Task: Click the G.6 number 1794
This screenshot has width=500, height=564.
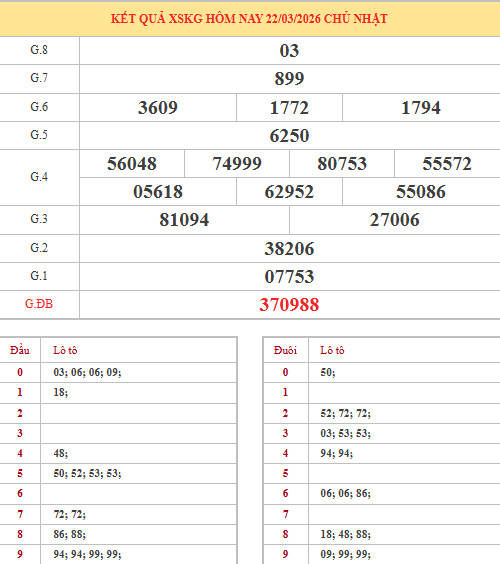Action: tap(421, 108)
